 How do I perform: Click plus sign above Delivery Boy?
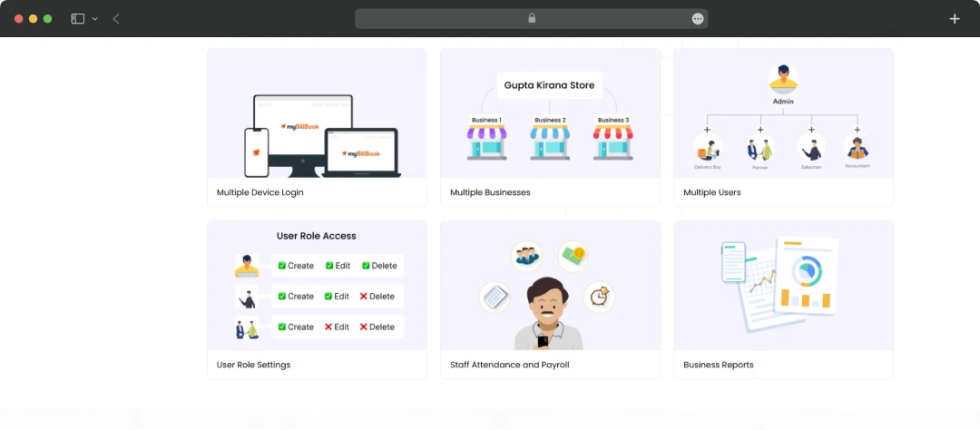tap(707, 130)
